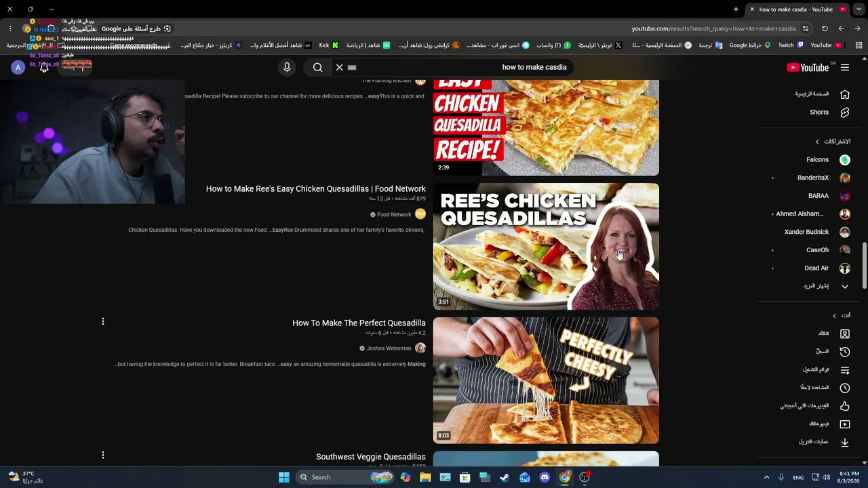
Task: Open Your Videos in sidebar
Action: click(845, 424)
